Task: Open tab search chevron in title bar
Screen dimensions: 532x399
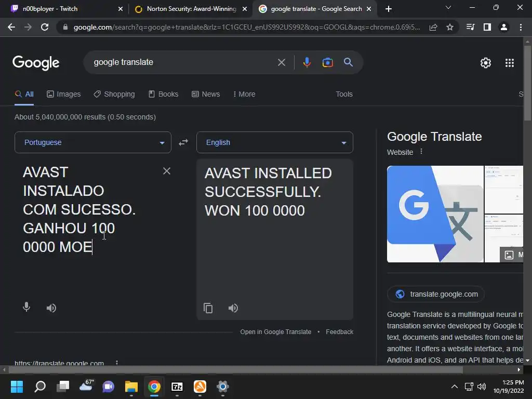Action: click(x=448, y=7)
